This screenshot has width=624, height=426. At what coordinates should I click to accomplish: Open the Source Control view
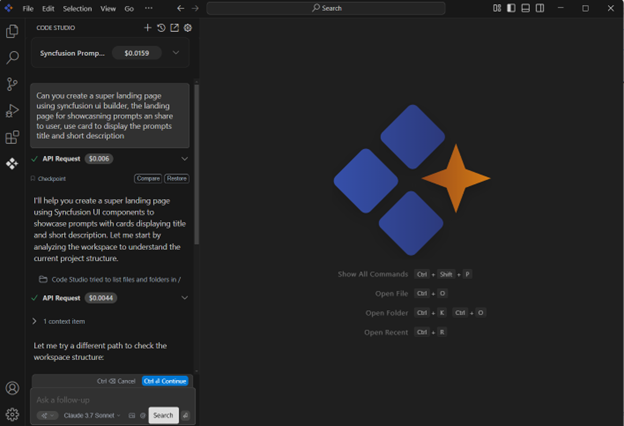click(x=12, y=85)
